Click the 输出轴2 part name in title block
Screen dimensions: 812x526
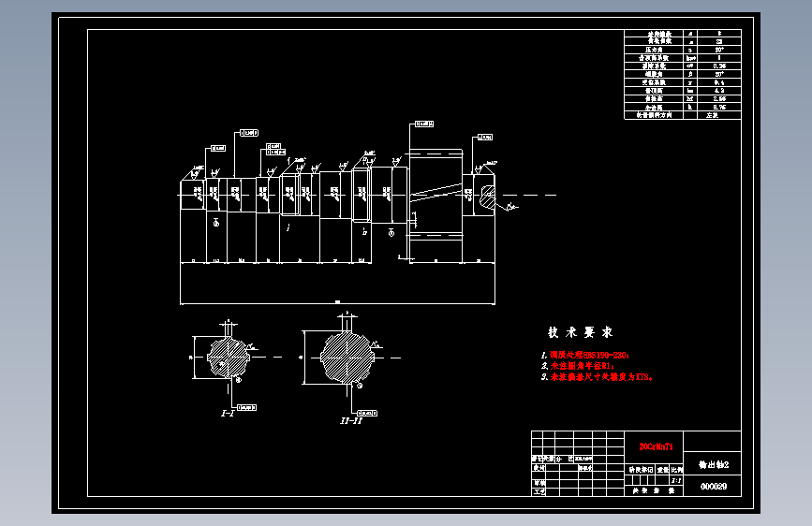pyautogui.click(x=714, y=464)
